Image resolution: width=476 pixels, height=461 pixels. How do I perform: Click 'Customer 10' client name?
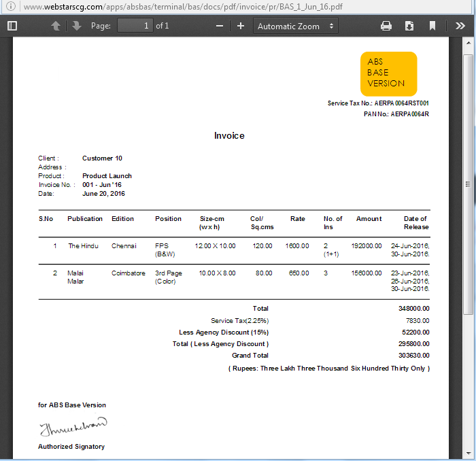(x=102, y=158)
